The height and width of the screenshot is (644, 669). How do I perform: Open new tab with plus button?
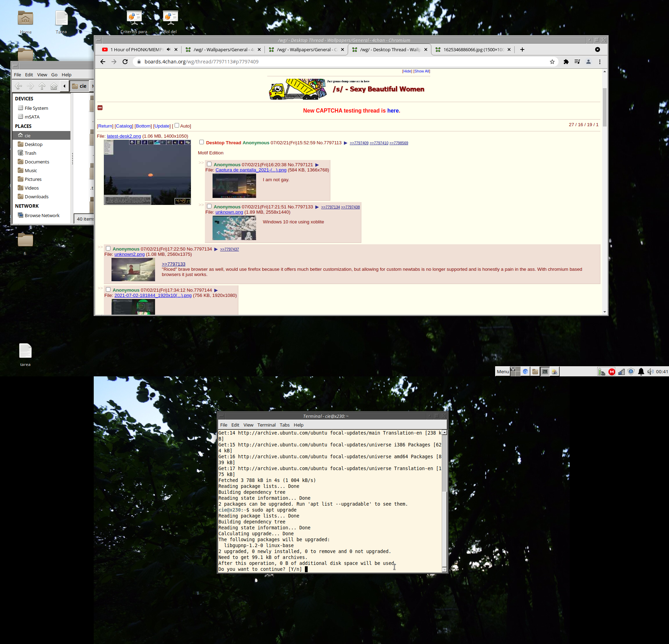(522, 49)
